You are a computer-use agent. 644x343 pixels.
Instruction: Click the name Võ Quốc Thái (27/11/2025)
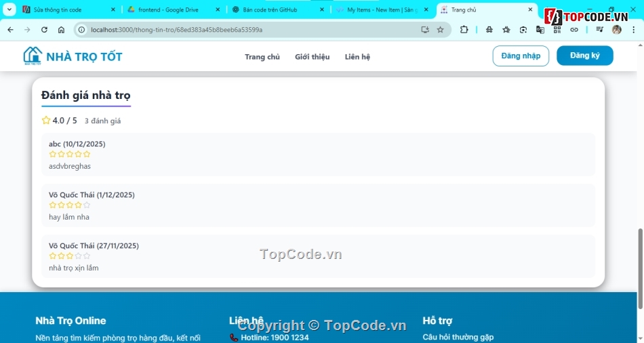click(x=94, y=245)
